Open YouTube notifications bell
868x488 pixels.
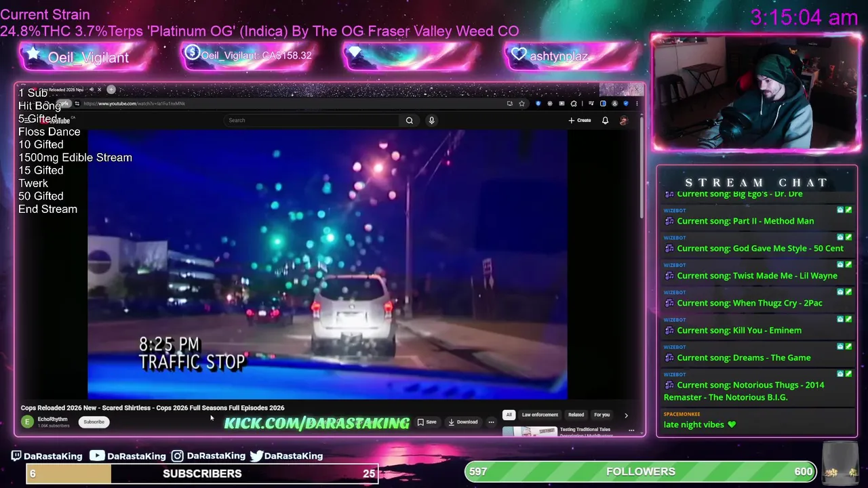[605, 121]
